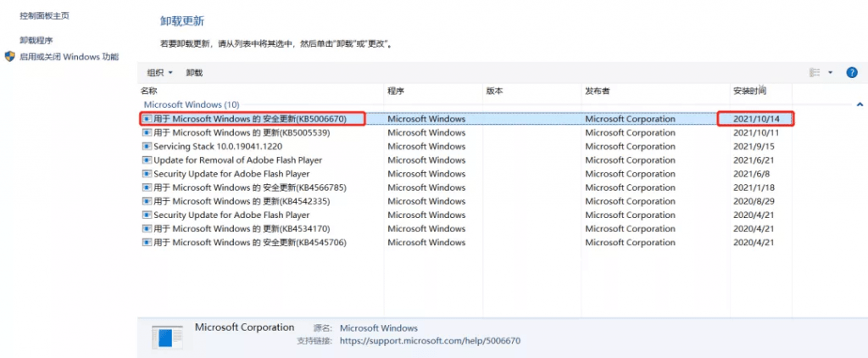Click icon beside Update for Removal of Adobe Flash
This screenshot has height=358, width=868.
[147, 160]
